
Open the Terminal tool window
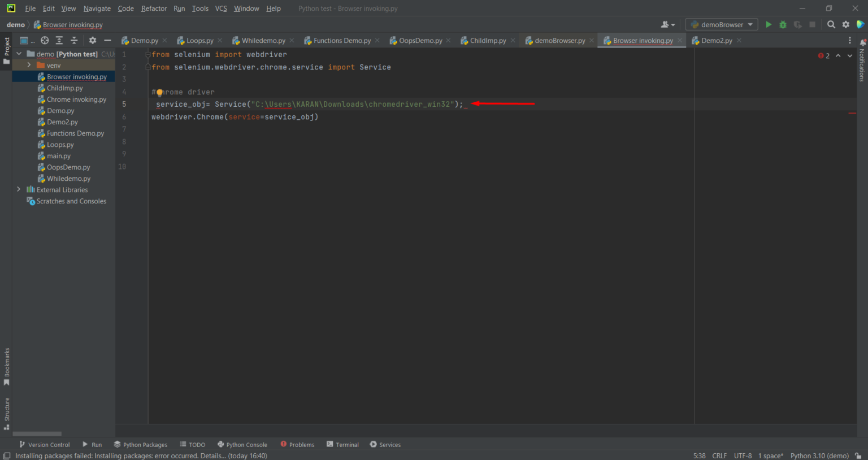pyautogui.click(x=342, y=444)
